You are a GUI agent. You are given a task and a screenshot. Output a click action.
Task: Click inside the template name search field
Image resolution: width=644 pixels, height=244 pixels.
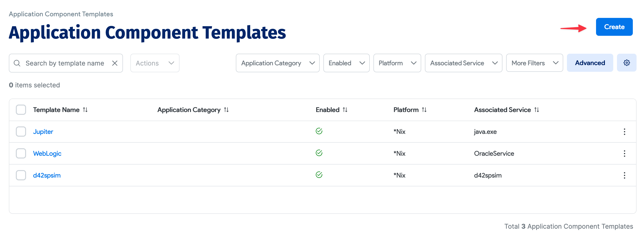(x=65, y=63)
